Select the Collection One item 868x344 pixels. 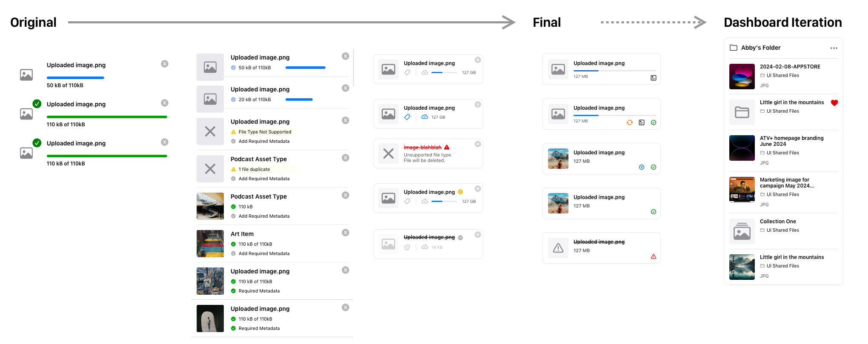(x=777, y=222)
